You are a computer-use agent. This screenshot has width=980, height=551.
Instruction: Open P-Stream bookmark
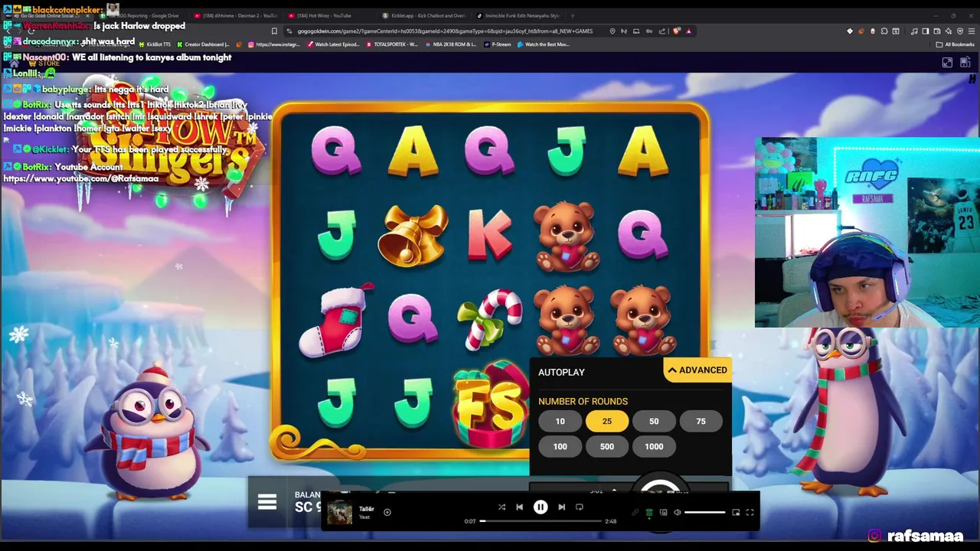click(x=498, y=44)
